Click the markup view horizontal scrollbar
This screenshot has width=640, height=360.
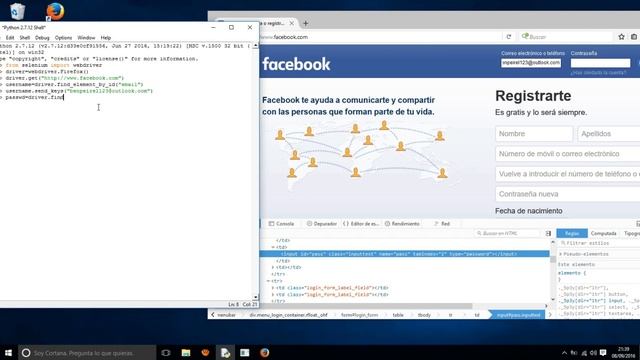[x=366, y=306]
